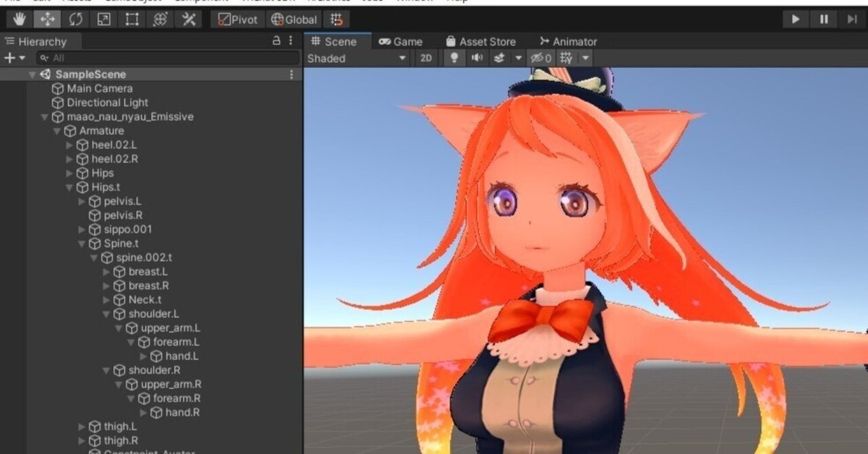Select the forearm.R row text
Viewport: 868px width, 454px height.
click(x=177, y=398)
